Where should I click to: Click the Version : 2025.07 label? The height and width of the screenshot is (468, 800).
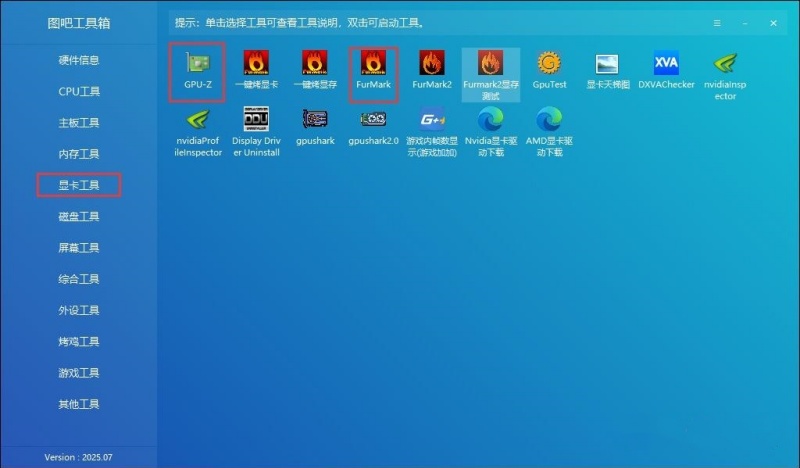tap(78, 457)
